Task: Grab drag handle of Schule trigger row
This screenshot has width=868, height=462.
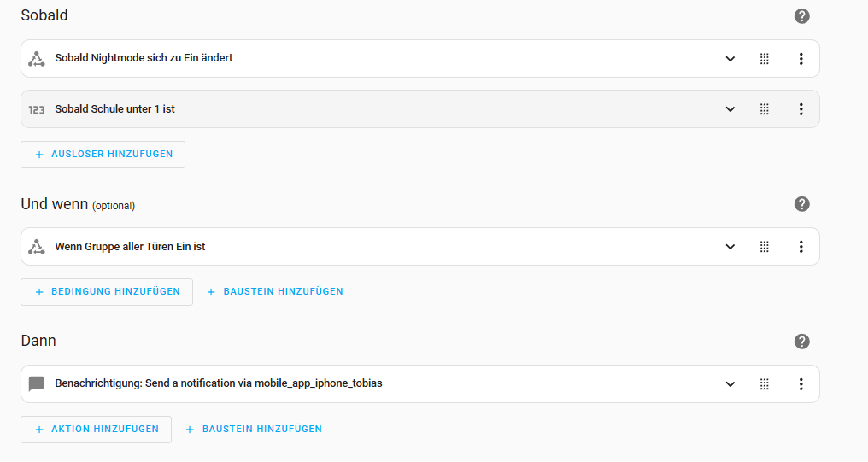Action: pos(765,109)
